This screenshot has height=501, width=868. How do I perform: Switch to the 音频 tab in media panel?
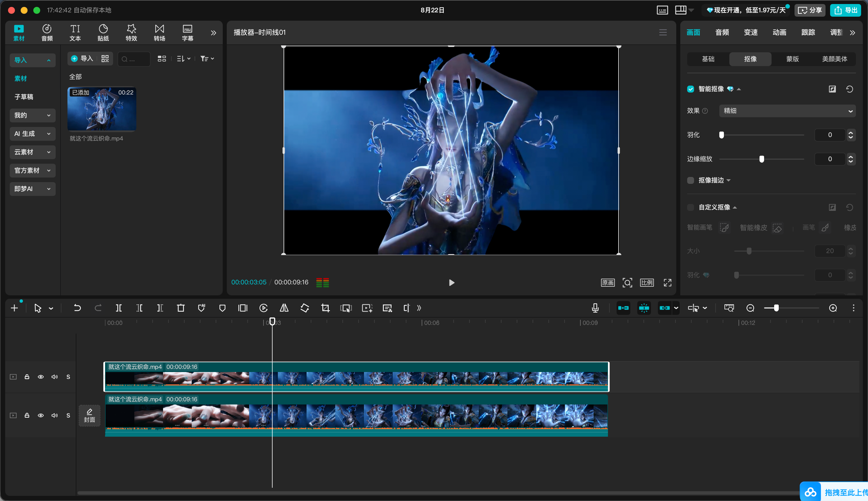click(47, 33)
